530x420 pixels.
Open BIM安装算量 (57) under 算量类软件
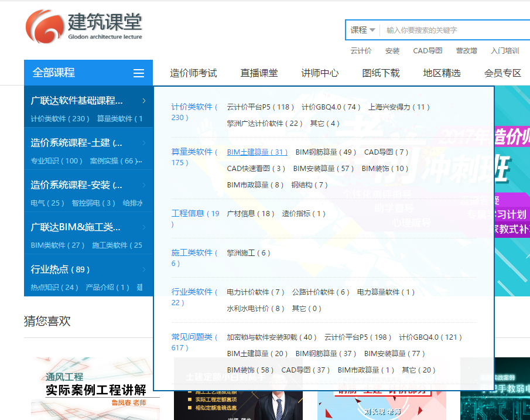pyautogui.click(x=323, y=169)
